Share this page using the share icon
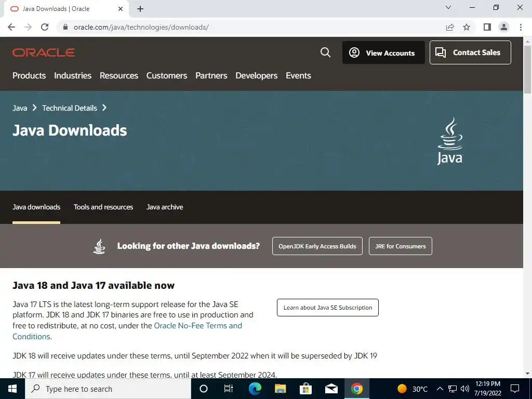532x399 pixels. [450, 27]
